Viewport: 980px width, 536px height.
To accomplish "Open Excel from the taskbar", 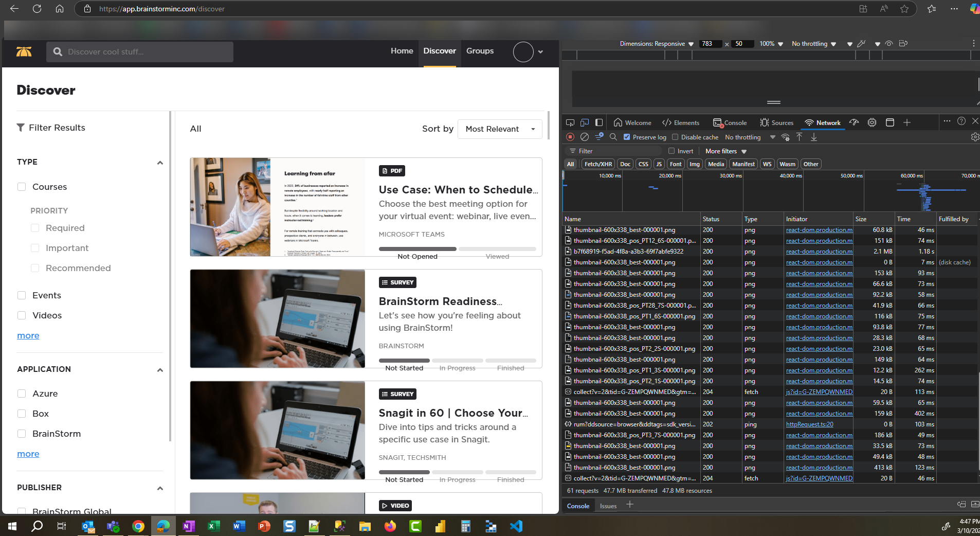I will click(x=213, y=526).
